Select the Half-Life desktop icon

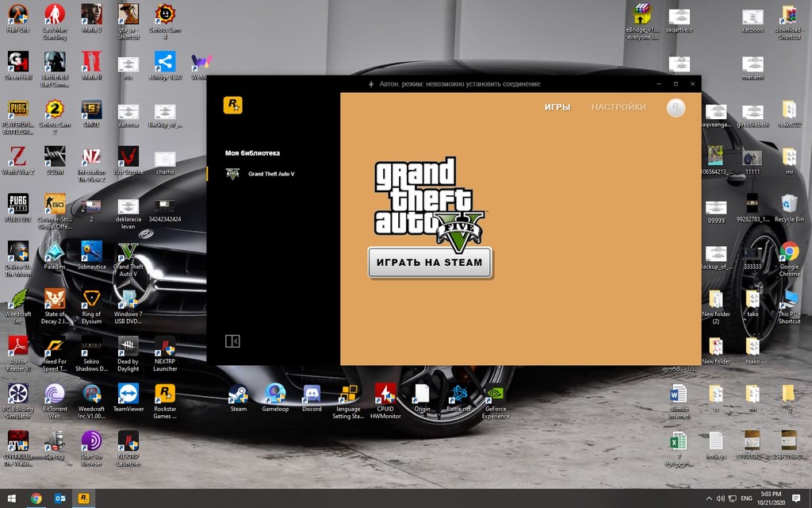[17, 19]
